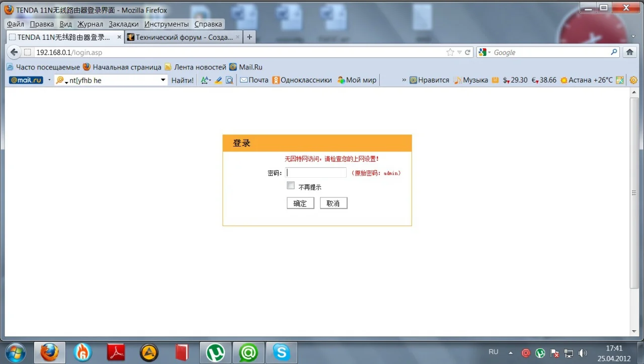Open the Mail.ru logo dropdown arrow
This screenshot has width=644, height=364.
[49, 80]
